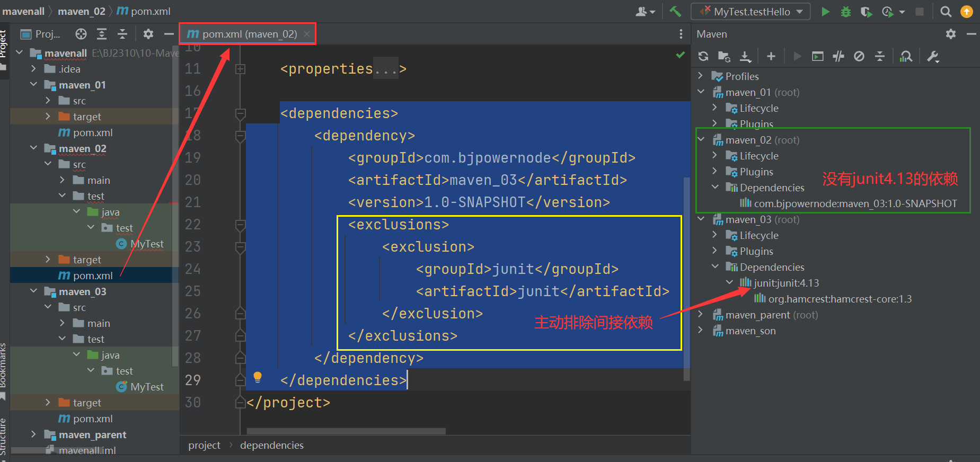
Task: Click the Build project hammer icon
Action: point(675,11)
